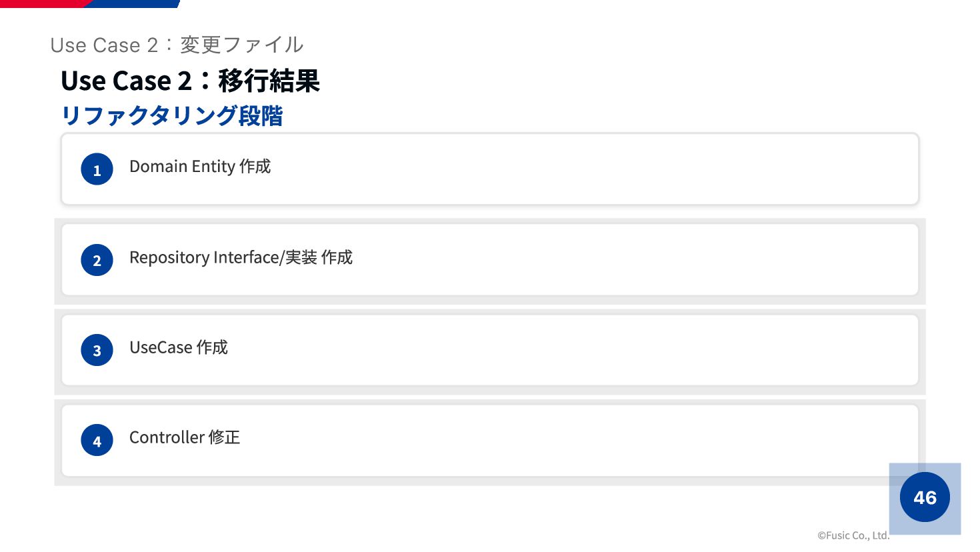This screenshot has height=552, width=980.
Task: Click the リファクタリング段階 blue subtitle
Action: tap(171, 115)
